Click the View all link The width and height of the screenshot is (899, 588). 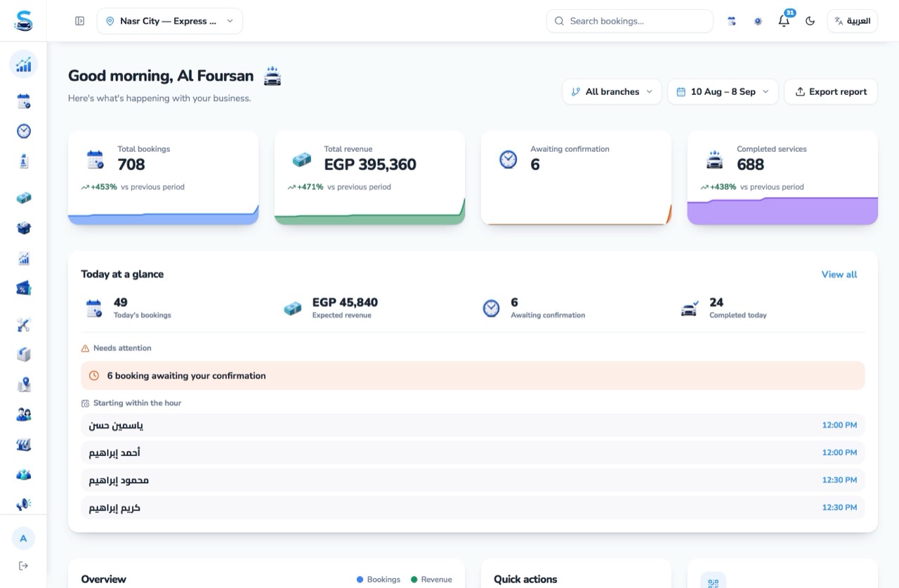coord(839,275)
